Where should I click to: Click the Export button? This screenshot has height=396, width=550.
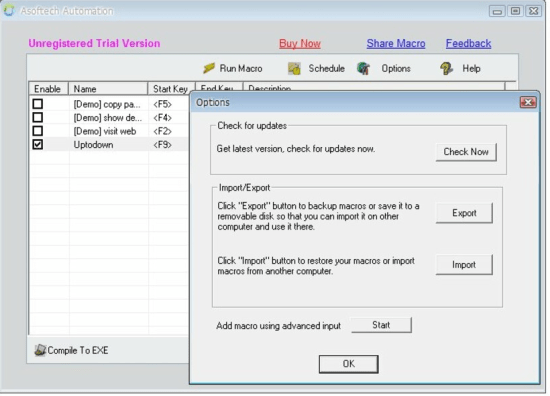[x=464, y=213]
